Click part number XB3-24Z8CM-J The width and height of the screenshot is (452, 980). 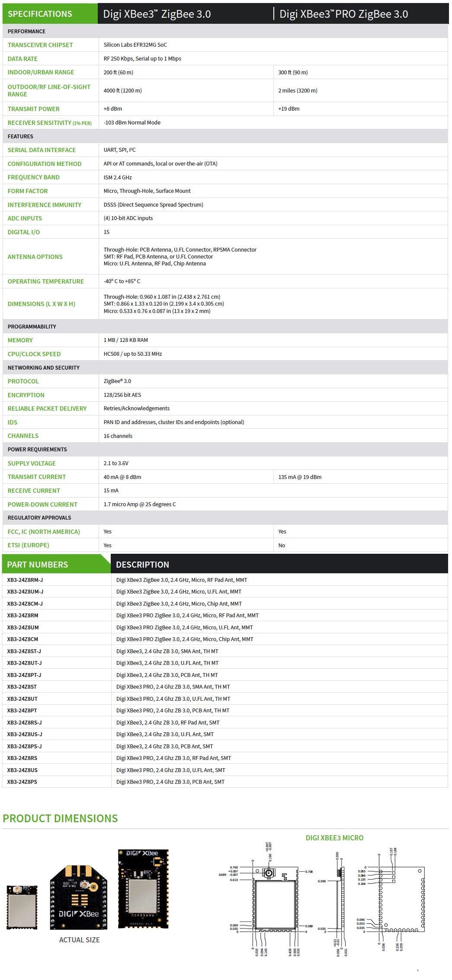[x=25, y=604]
